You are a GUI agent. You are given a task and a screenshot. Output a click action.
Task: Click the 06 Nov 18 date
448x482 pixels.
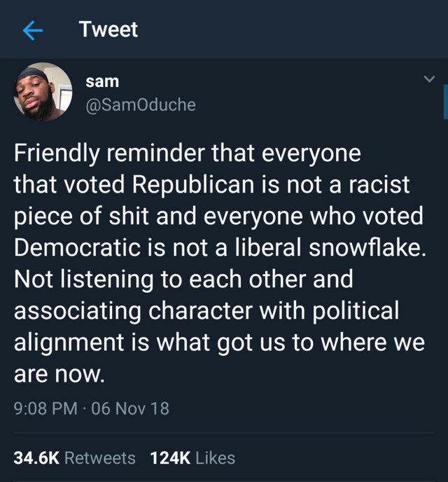pyautogui.click(x=130, y=408)
